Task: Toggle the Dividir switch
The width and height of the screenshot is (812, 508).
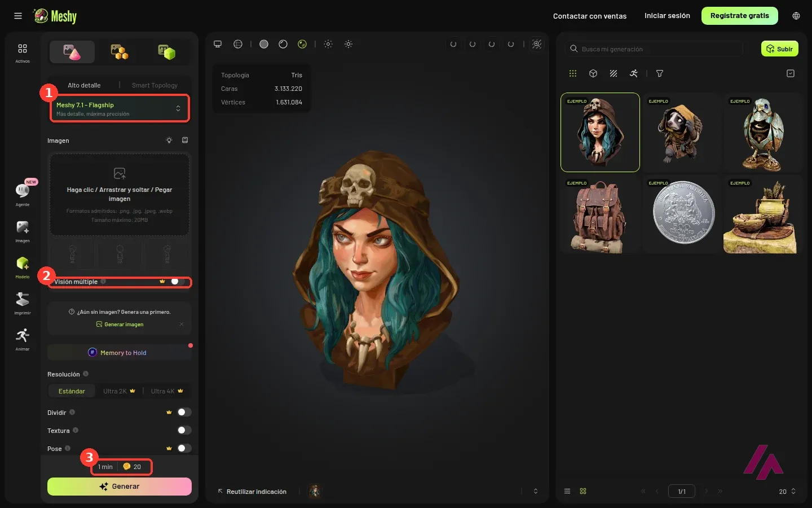Action: click(184, 412)
